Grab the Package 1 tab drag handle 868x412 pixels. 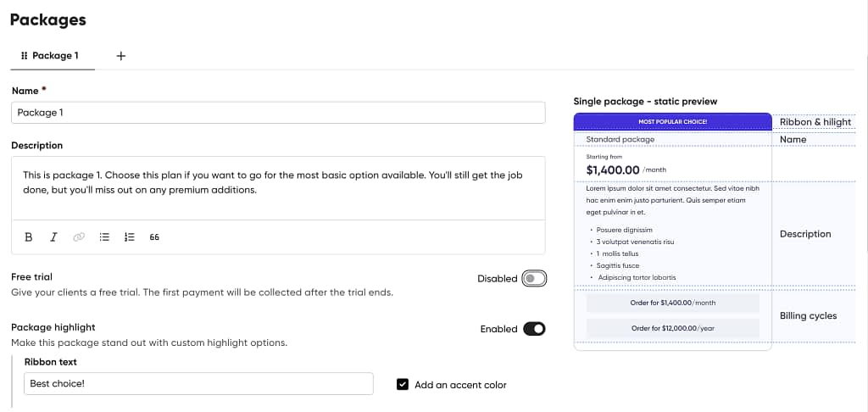[25, 55]
